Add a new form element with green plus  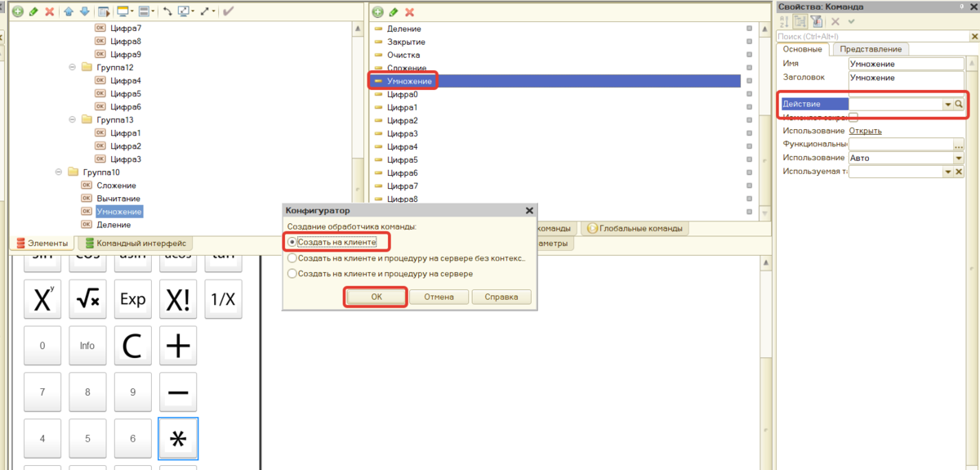17,12
